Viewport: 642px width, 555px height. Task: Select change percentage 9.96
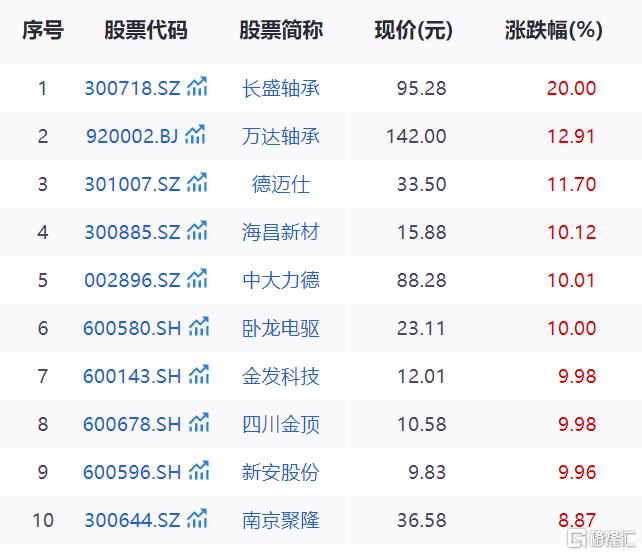[577, 472]
